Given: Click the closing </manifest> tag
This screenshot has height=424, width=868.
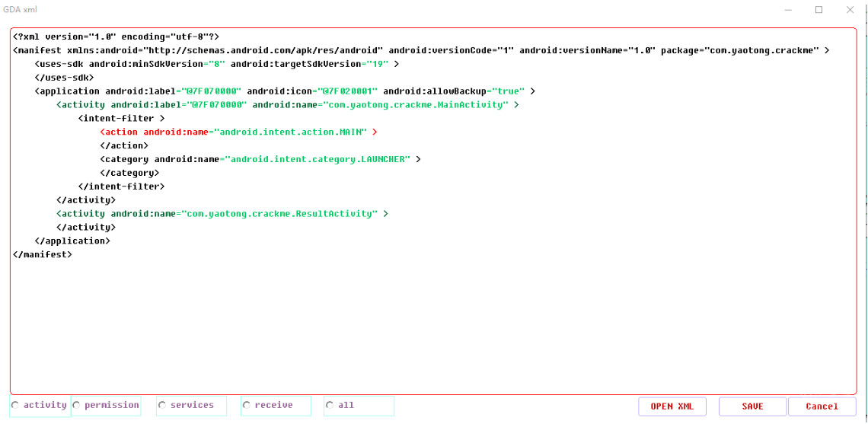Looking at the screenshot, I should point(42,254).
